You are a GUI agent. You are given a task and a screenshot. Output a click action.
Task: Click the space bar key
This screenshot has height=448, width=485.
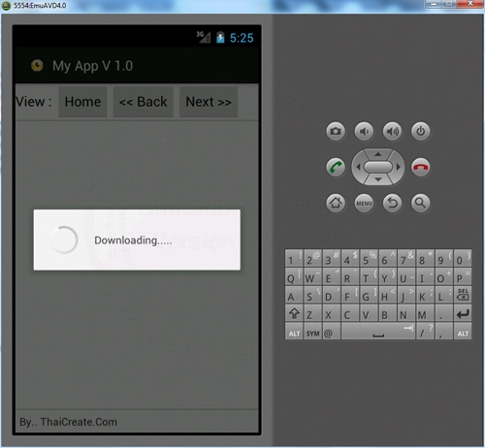[378, 332]
